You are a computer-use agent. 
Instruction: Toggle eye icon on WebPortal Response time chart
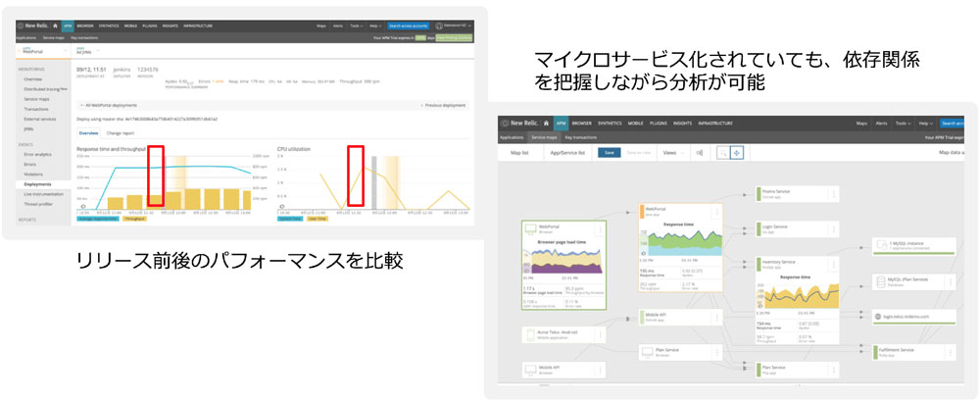pos(644,253)
